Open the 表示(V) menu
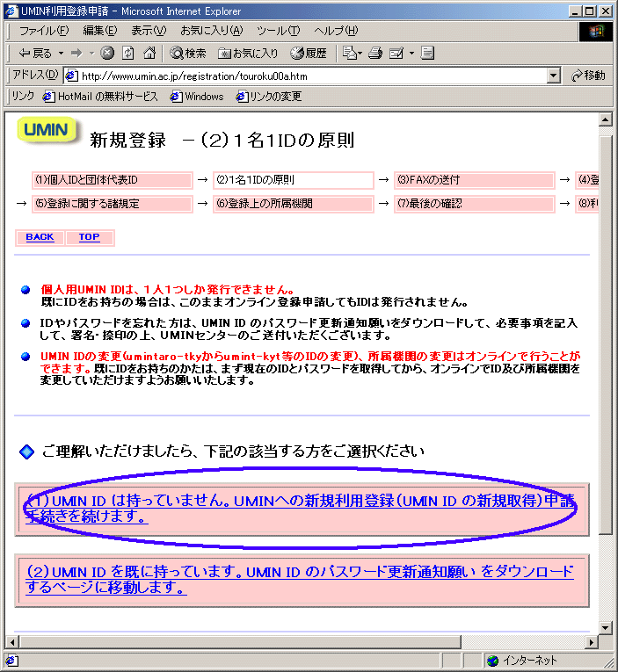This screenshot has width=618, height=672. pyautogui.click(x=148, y=31)
